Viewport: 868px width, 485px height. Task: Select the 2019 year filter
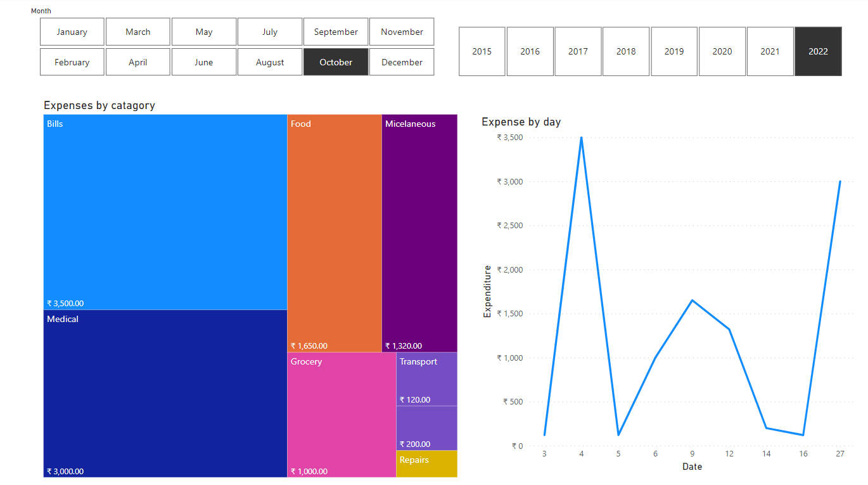point(674,51)
